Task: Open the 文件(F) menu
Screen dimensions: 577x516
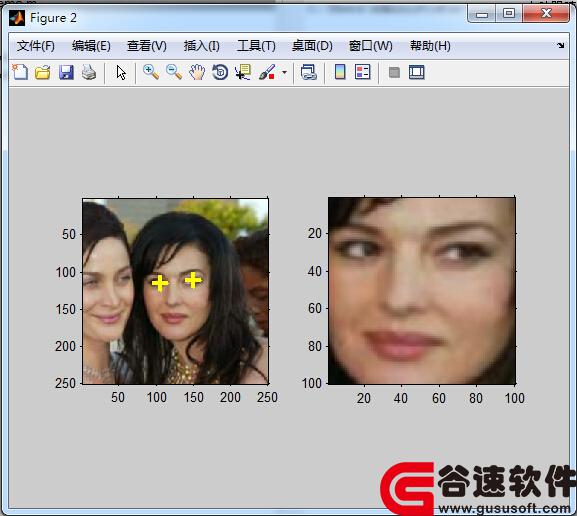Action: pyautogui.click(x=36, y=46)
